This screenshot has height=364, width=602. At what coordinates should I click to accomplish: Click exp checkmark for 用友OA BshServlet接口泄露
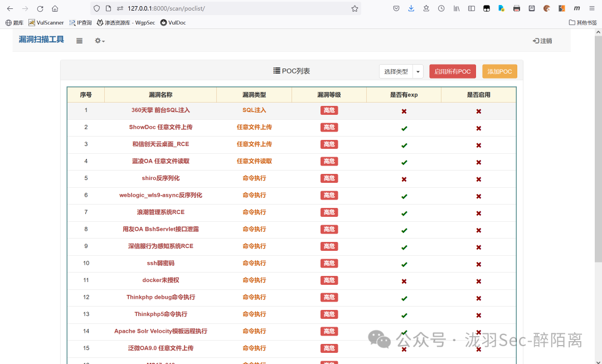click(x=404, y=230)
